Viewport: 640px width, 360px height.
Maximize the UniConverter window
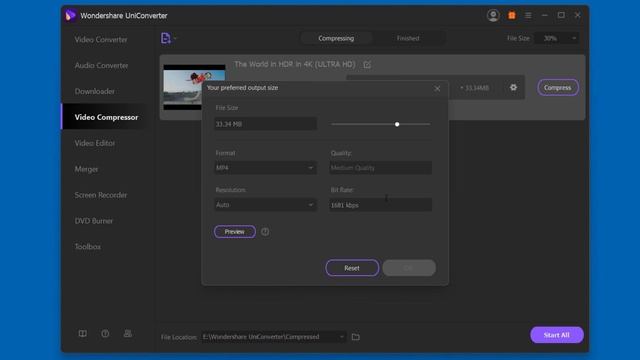pyautogui.click(x=561, y=16)
